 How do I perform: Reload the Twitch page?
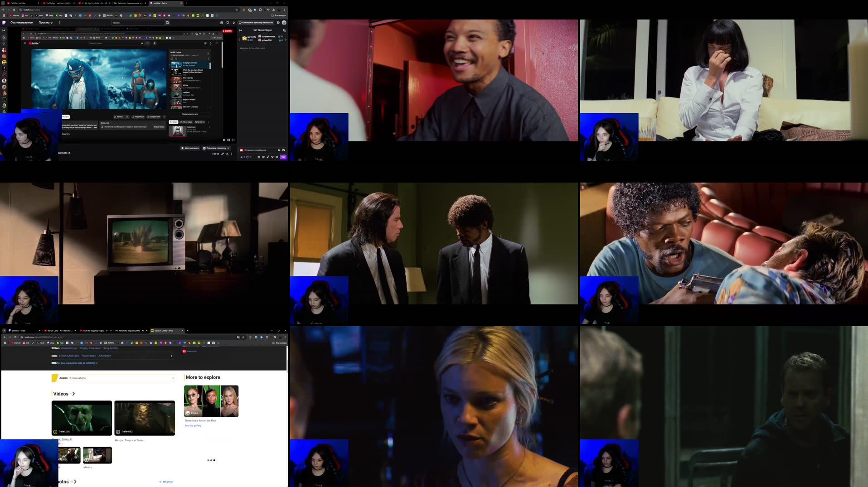[14, 10]
